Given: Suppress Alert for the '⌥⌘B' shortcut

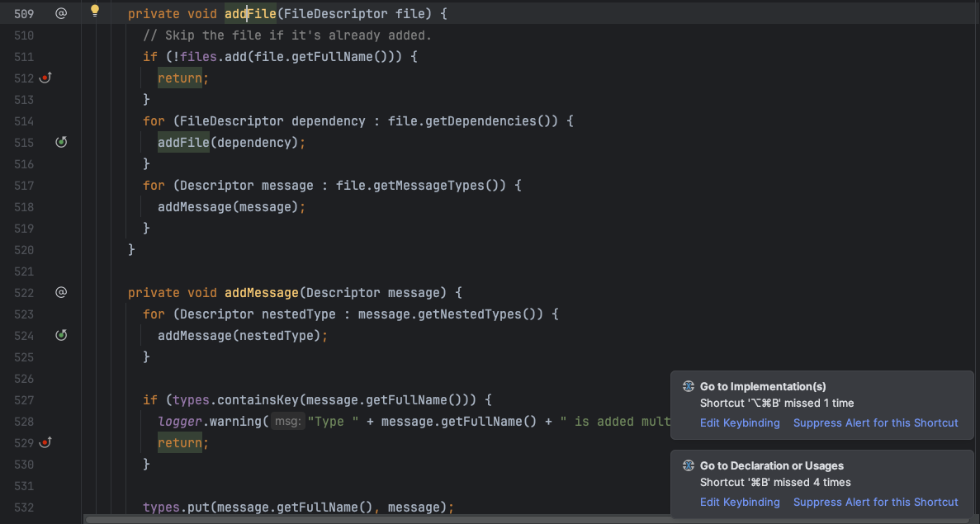Looking at the screenshot, I should point(876,423).
